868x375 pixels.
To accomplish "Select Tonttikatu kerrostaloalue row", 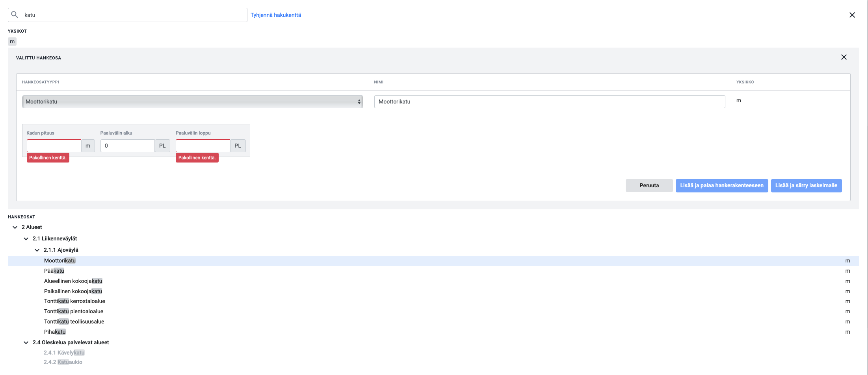I will coord(433,301).
